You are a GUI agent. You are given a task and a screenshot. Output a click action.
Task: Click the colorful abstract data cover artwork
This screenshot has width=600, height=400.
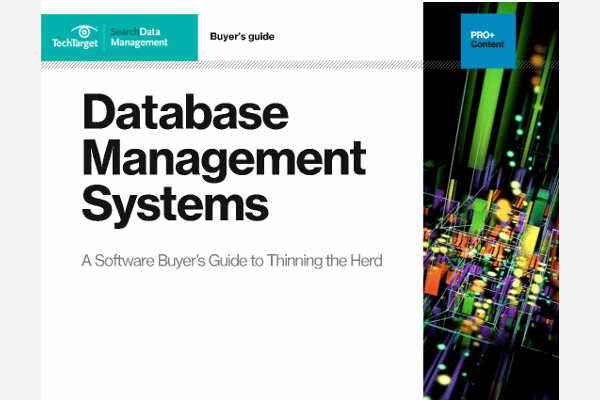pos(491,201)
